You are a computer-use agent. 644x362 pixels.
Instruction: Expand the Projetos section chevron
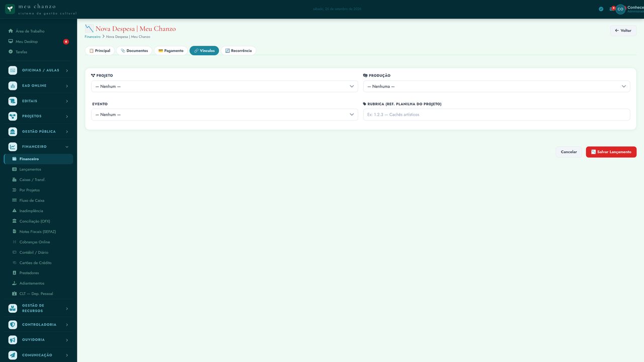67,117
